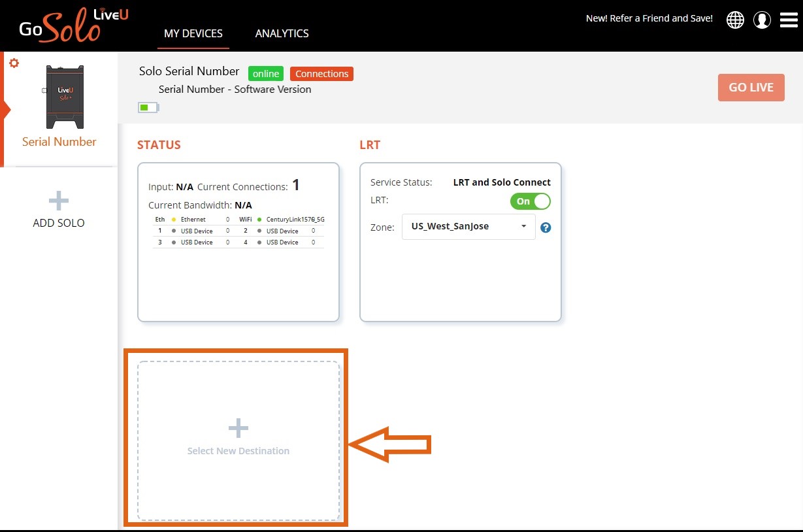Click the Zone help question mark icon
The image size is (803, 532).
click(x=546, y=227)
